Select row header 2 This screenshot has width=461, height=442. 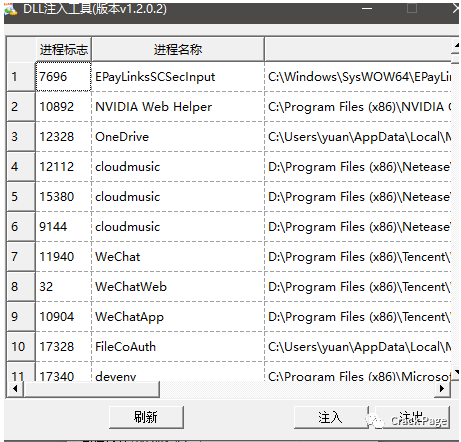tap(21, 107)
